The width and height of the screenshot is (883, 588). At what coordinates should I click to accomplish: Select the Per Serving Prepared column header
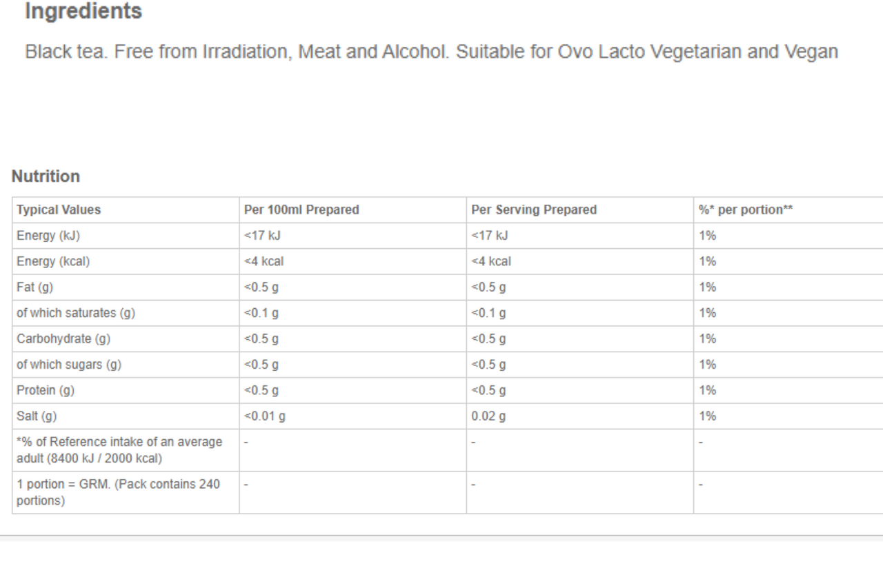click(x=534, y=210)
